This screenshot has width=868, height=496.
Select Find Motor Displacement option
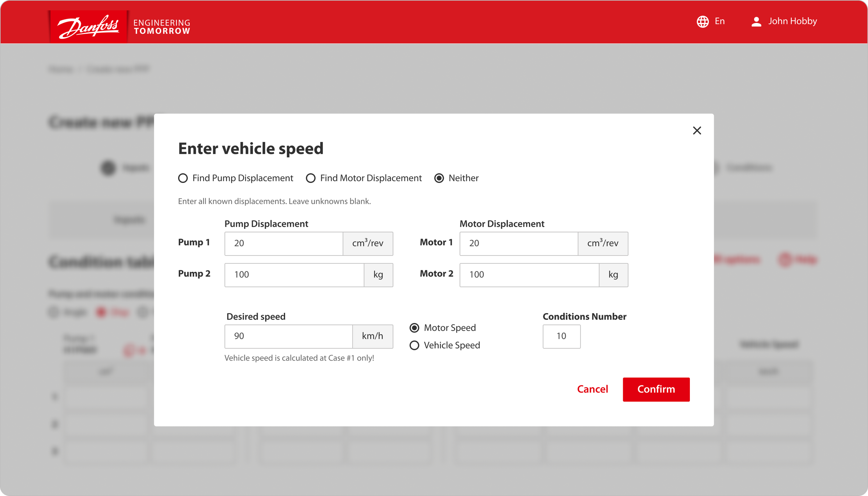click(x=310, y=178)
